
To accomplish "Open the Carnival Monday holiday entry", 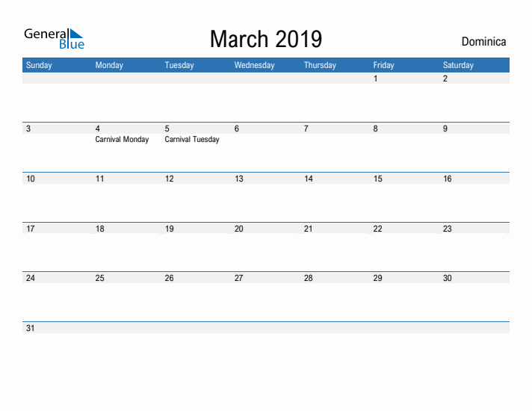I will [122, 140].
